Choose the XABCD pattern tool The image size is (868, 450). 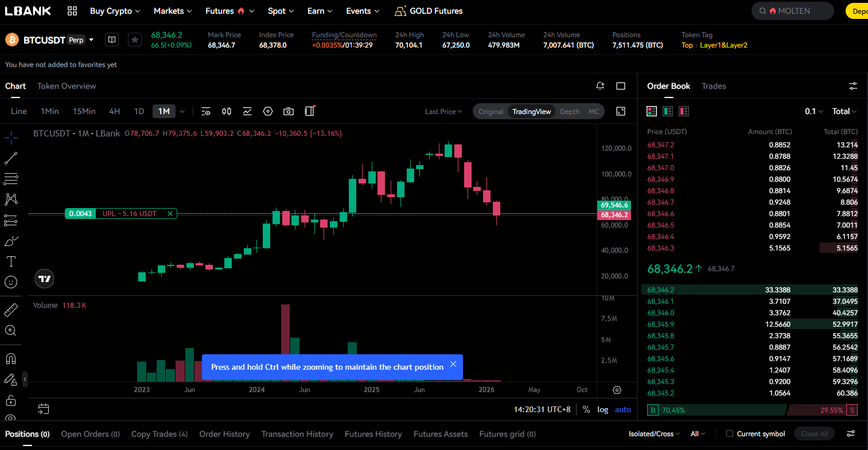tap(11, 199)
